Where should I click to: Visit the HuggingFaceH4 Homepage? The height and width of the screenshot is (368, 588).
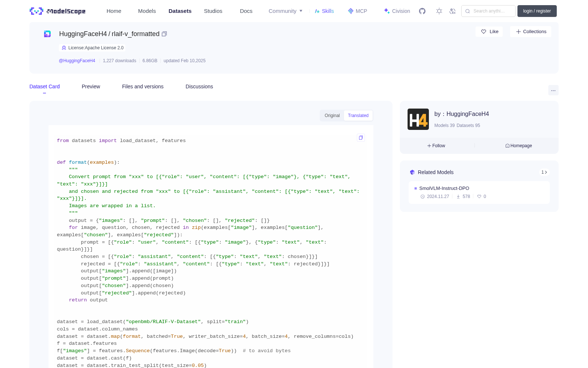[519, 146]
